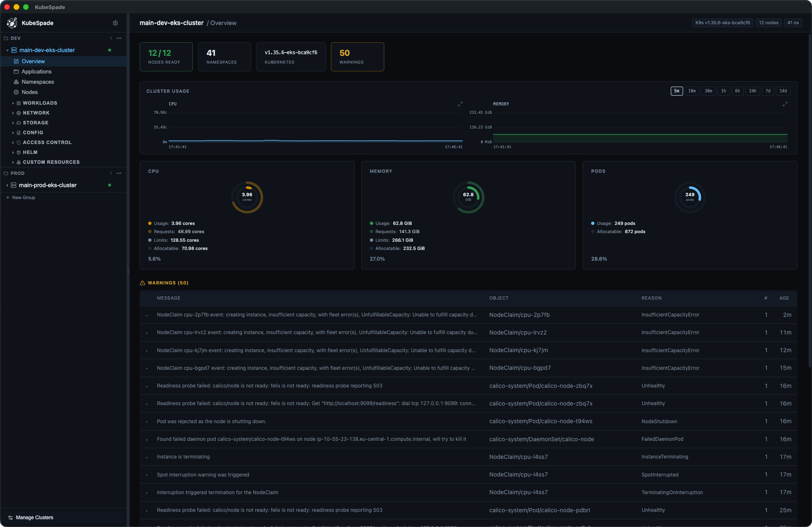Open the Overview page in sidebar
The width and height of the screenshot is (812, 527).
coord(64,61)
